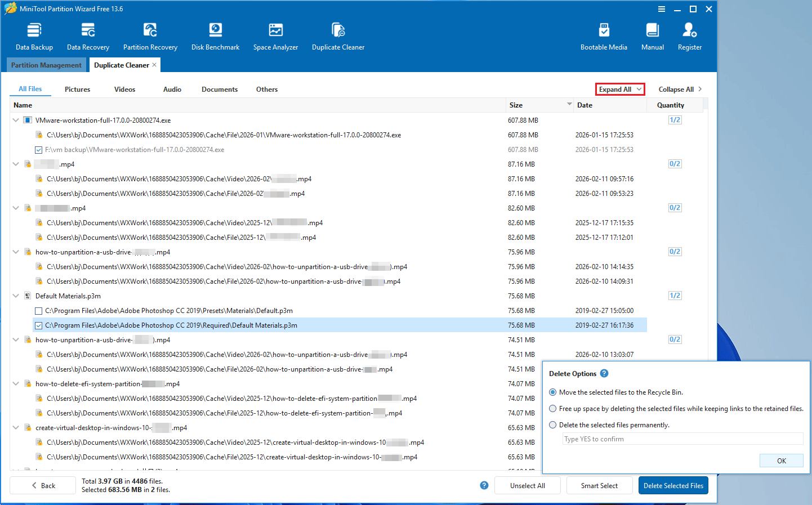Open quantity link 1/2 for Default Materials.p3m

tap(675, 296)
